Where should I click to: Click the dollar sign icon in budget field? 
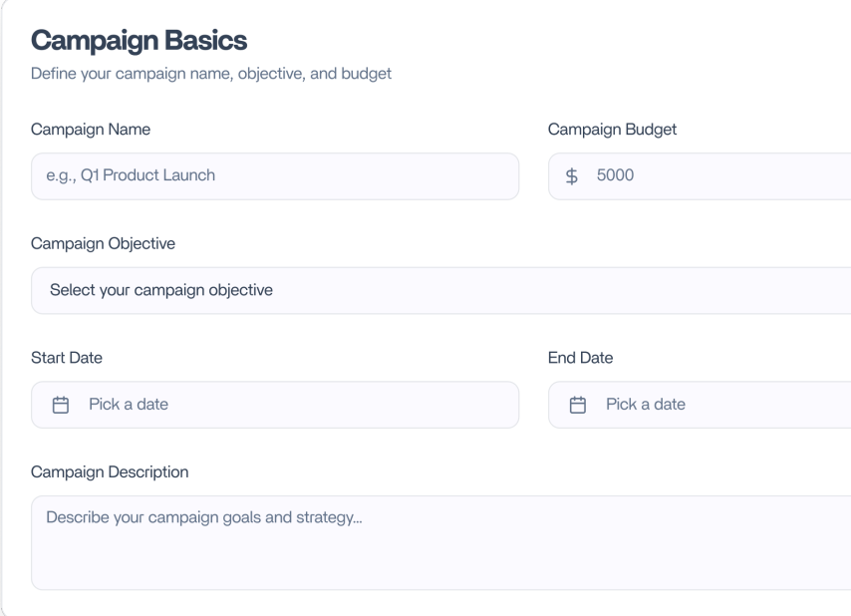click(572, 176)
